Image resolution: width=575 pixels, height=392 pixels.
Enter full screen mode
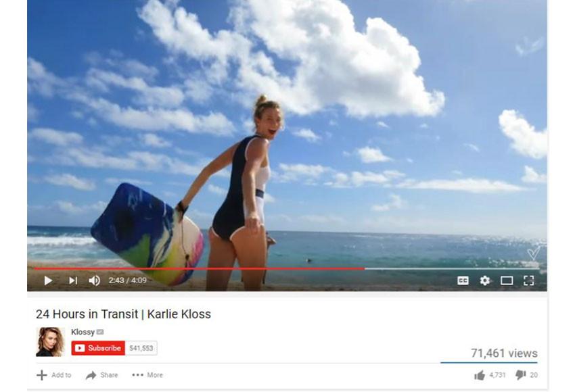[x=528, y=280]
